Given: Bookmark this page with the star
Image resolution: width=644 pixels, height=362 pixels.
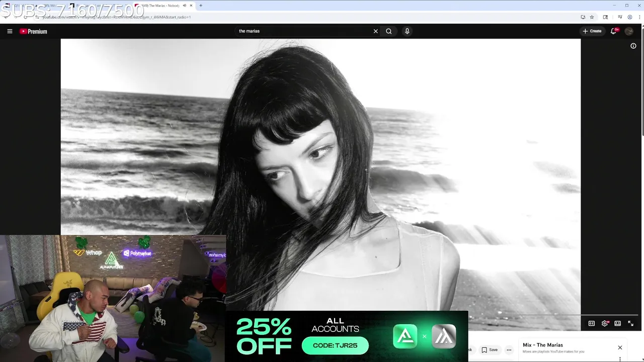Looking at the screenshot, I should [592, 17].
